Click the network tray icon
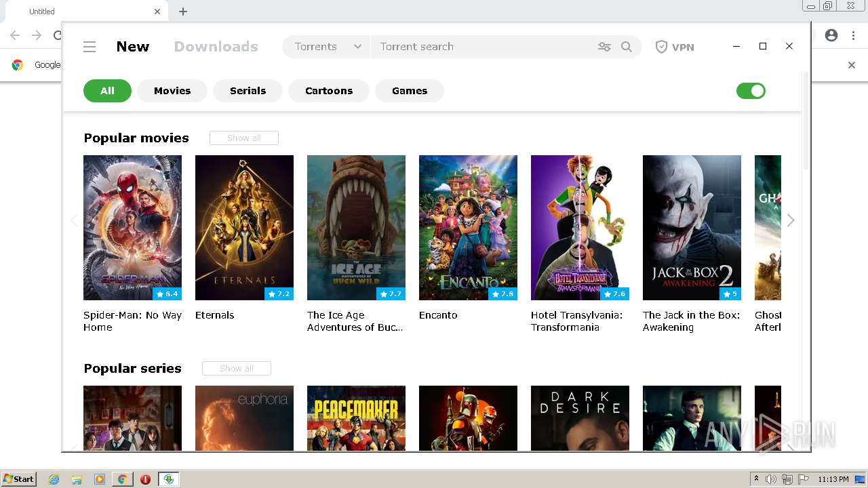 (x=787, y=479)
